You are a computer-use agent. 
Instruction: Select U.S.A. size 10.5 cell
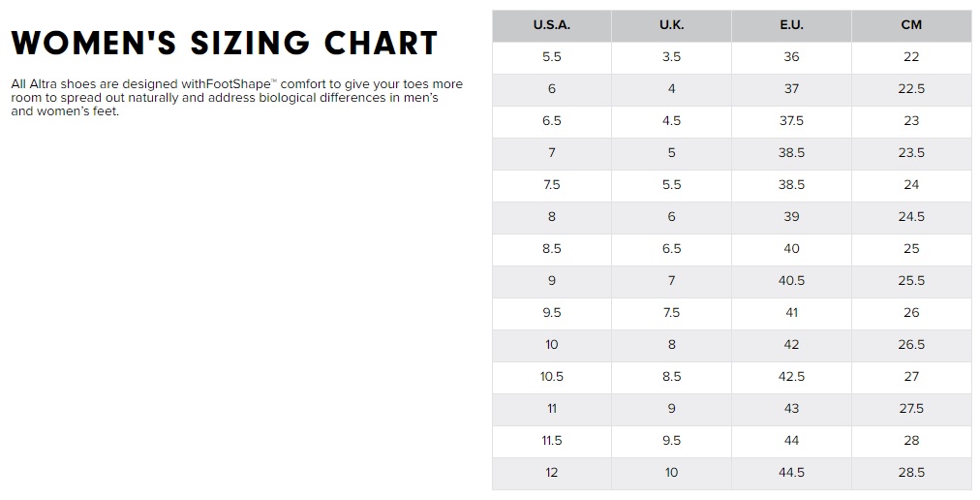(x=551, y=377)
